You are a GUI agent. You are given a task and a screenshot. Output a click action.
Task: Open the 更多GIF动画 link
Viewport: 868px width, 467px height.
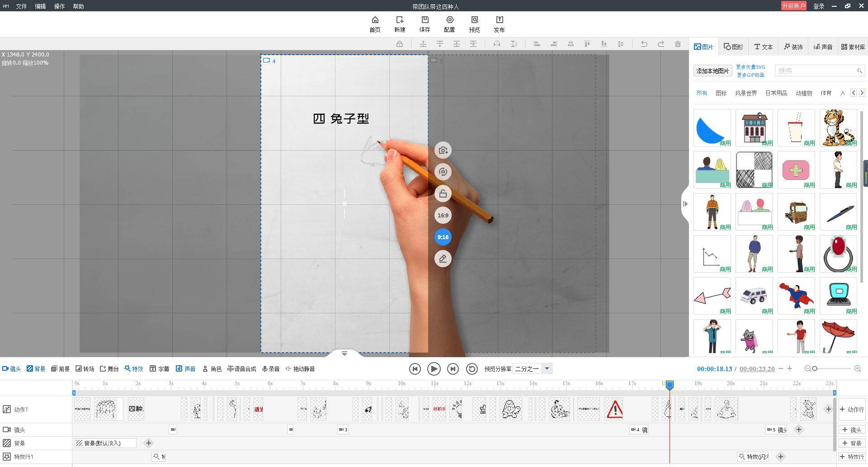click(751, 75)
